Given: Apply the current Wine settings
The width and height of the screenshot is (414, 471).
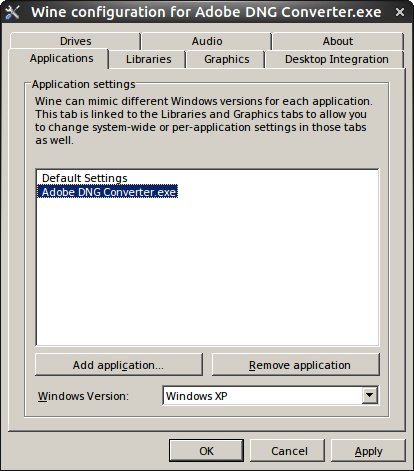Looking at the screenshot, I should tap(368, 451).
